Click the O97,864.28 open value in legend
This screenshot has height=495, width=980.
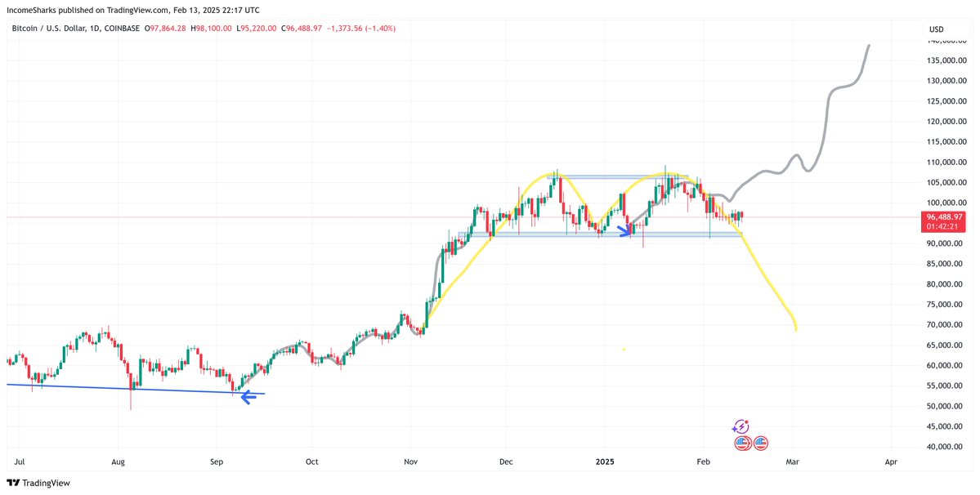165,29
